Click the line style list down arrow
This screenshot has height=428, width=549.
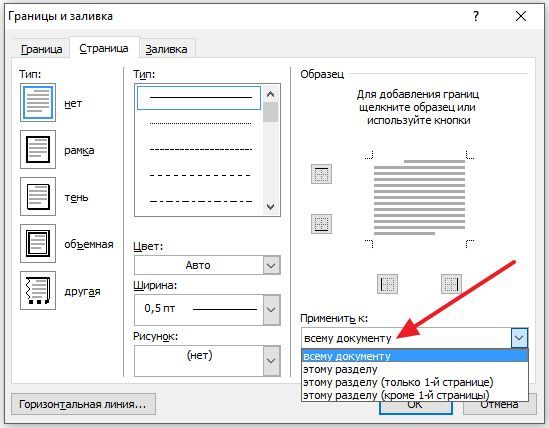pyautogui.click(x=270, y=207)
